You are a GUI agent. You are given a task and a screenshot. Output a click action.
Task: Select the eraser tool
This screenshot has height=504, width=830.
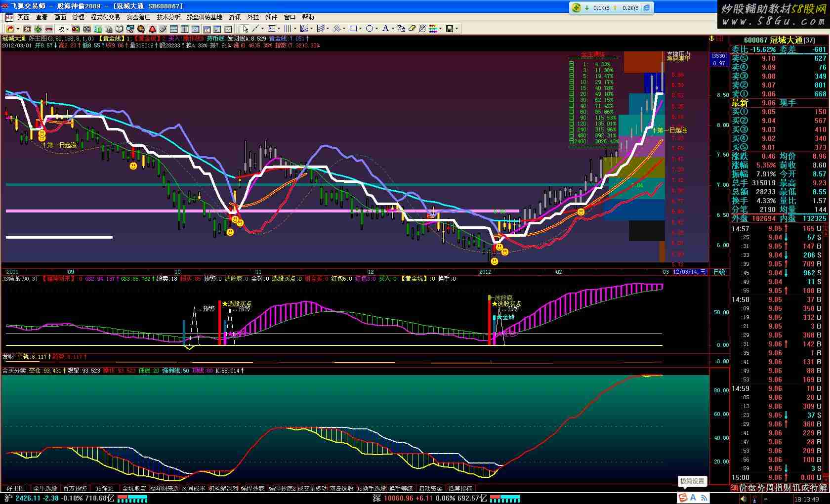[412, 29]
